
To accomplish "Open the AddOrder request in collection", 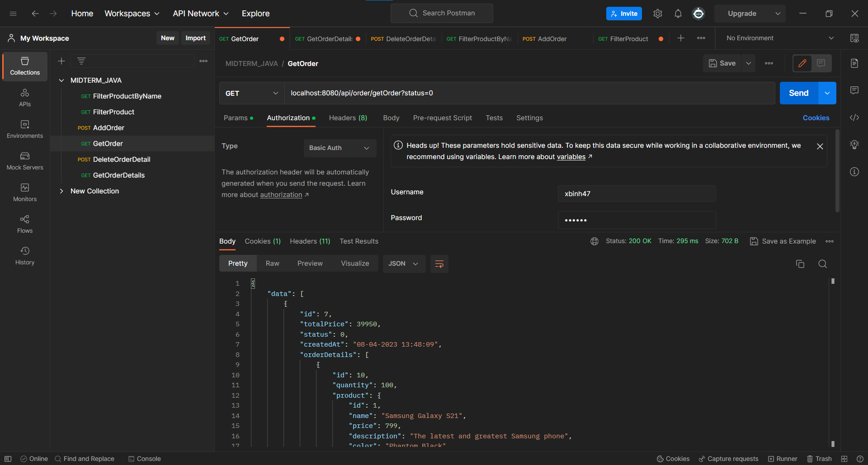I will click(108, 128).
